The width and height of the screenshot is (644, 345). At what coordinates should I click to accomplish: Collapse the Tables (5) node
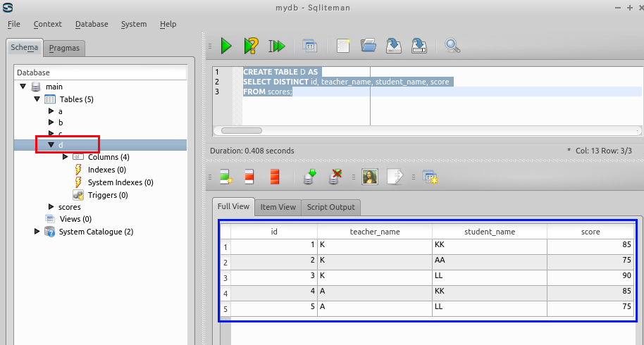[x=37, y=99]
